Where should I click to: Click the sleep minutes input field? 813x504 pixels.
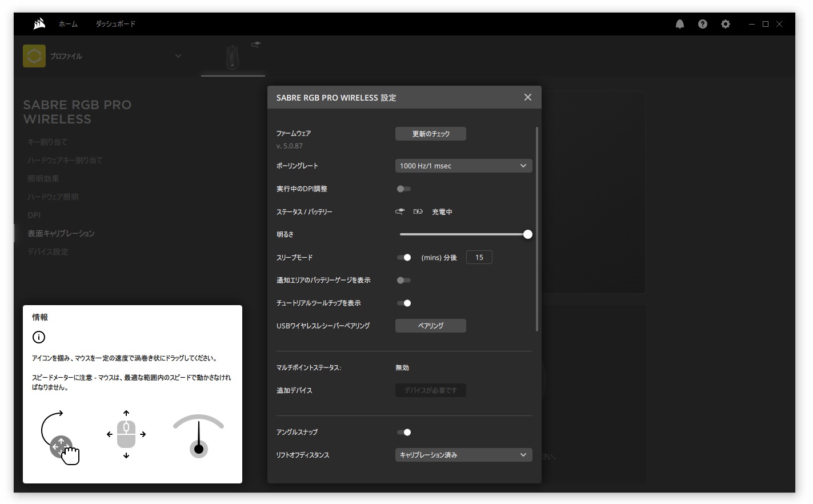point(479,257)
